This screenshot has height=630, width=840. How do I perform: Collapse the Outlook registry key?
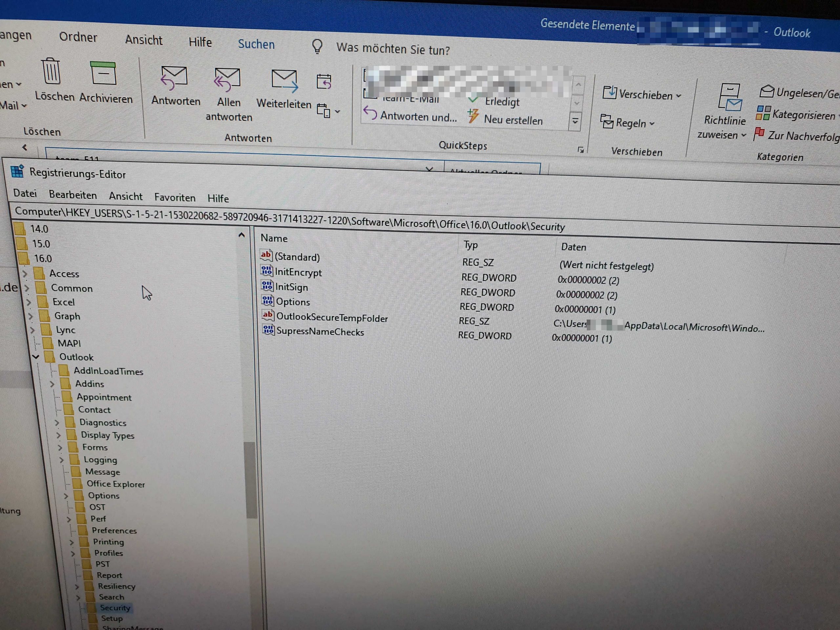click(x=36, y=357)
